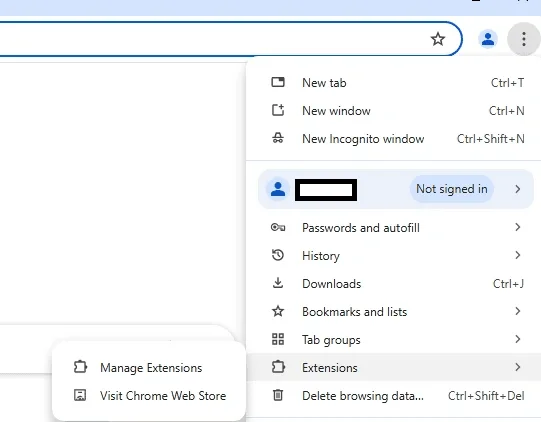Open the profile avatar button in toolbar
This screenshot has width=541, height=422.
pos(488,39)
